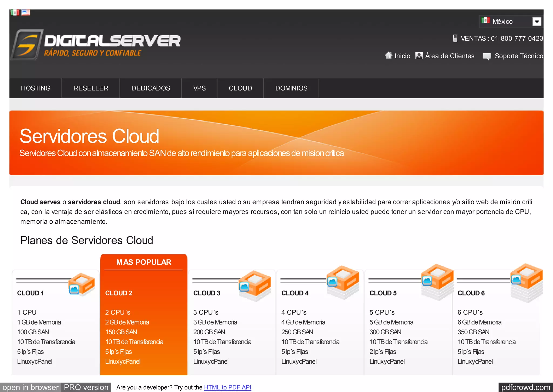
Task: Open the HTML to PDF API link
Action: [227, 387]
